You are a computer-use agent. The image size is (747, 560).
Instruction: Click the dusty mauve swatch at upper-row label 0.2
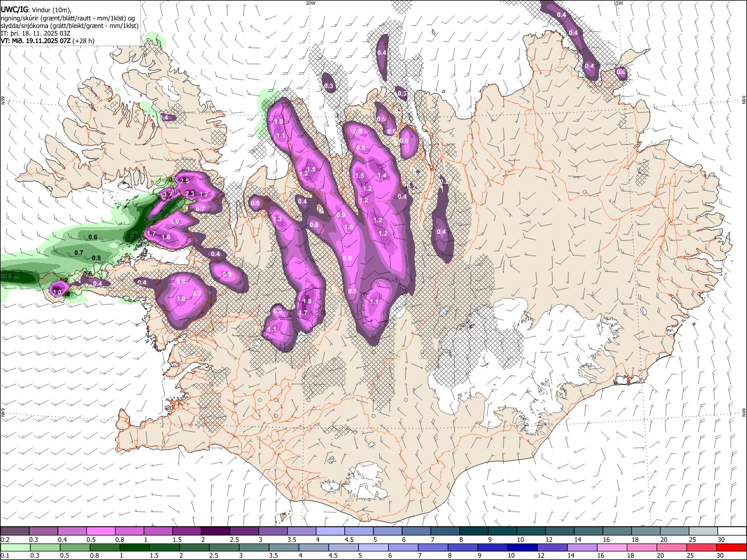(x=15, y=531)
